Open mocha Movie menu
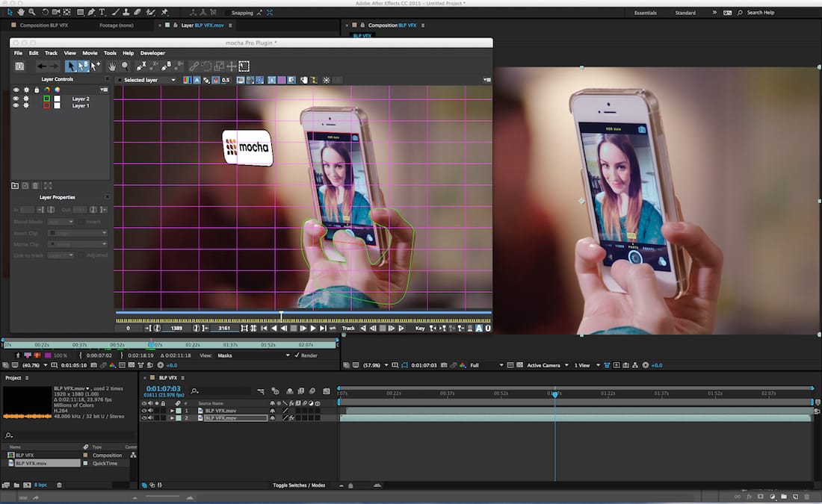 coord(90,53)
